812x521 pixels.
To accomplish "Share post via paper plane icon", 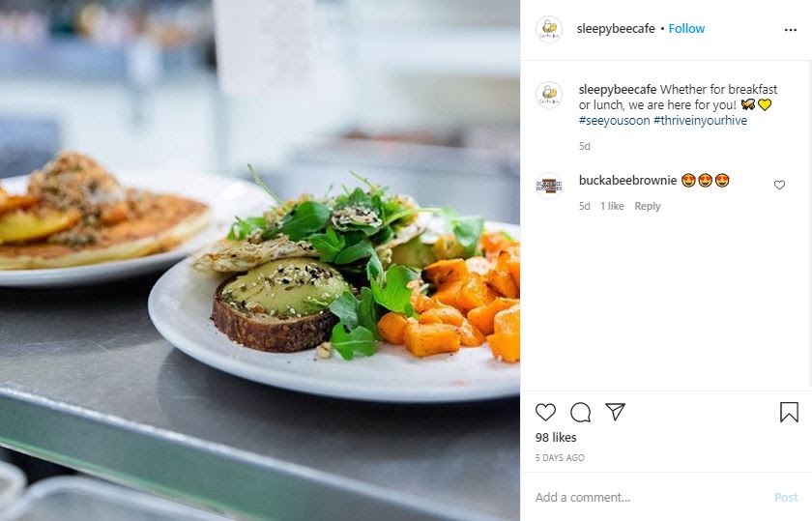I will [615, 412].
